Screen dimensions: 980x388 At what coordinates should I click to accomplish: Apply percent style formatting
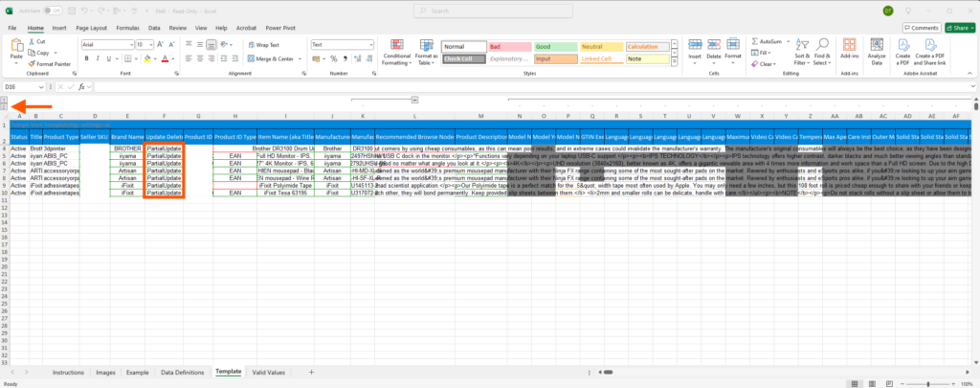(334, 58)
